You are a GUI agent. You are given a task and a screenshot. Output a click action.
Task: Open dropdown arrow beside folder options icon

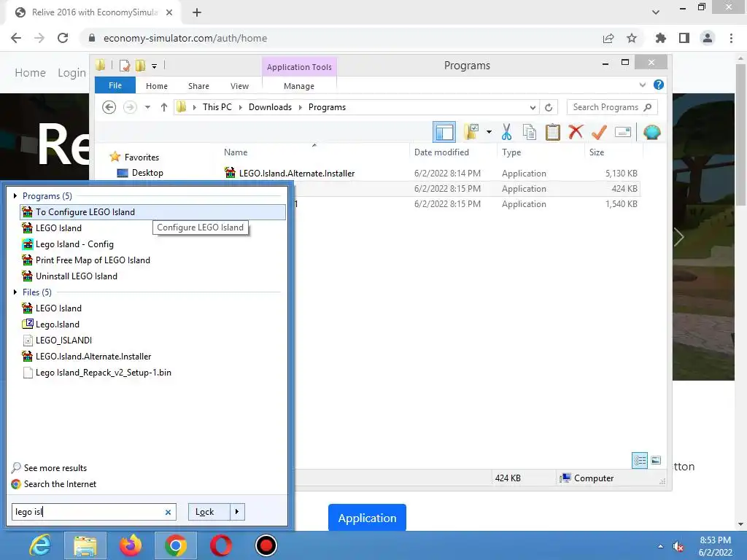489,132
